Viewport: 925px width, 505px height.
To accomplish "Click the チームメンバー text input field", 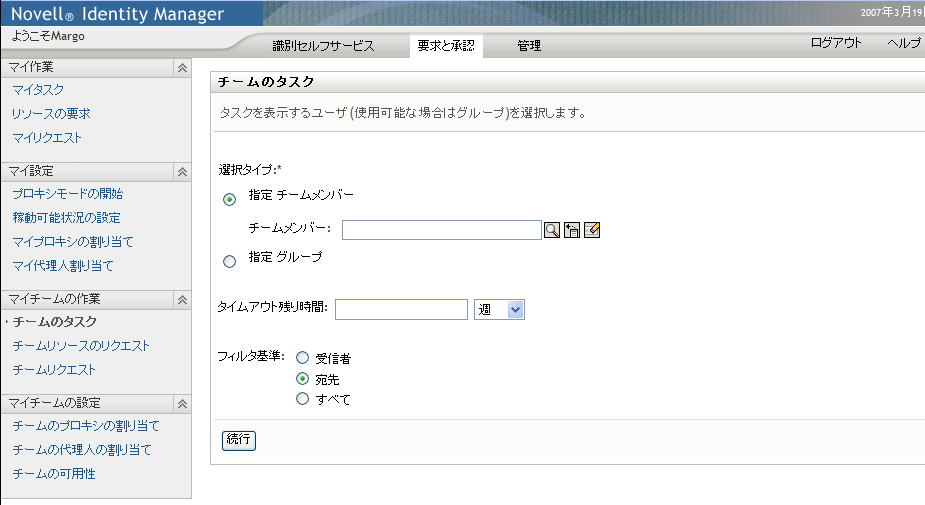I will [441, 230].
